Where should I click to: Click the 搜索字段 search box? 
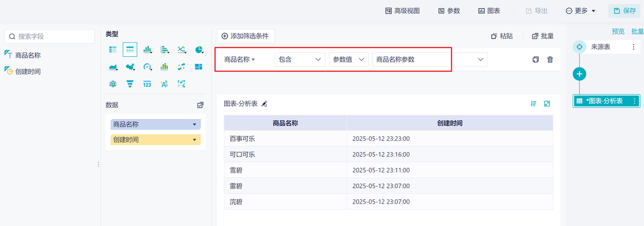point(50,36)
